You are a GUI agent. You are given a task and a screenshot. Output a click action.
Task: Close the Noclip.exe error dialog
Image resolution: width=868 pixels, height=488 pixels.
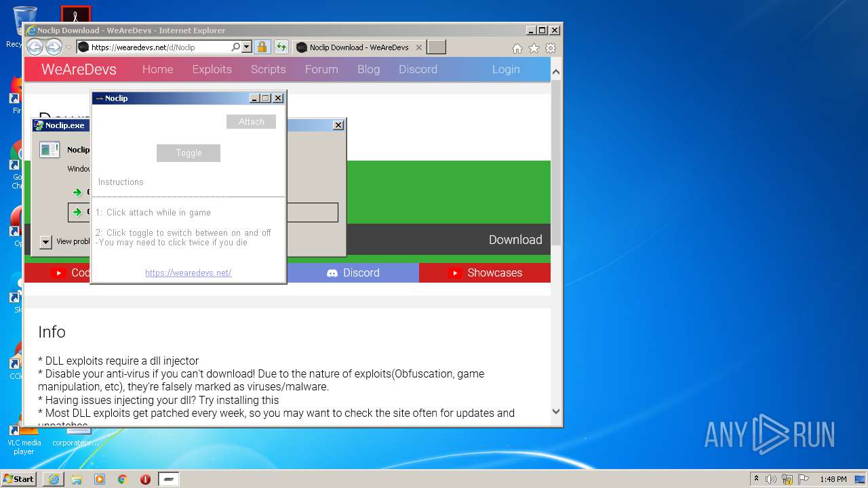pos(338,125)
